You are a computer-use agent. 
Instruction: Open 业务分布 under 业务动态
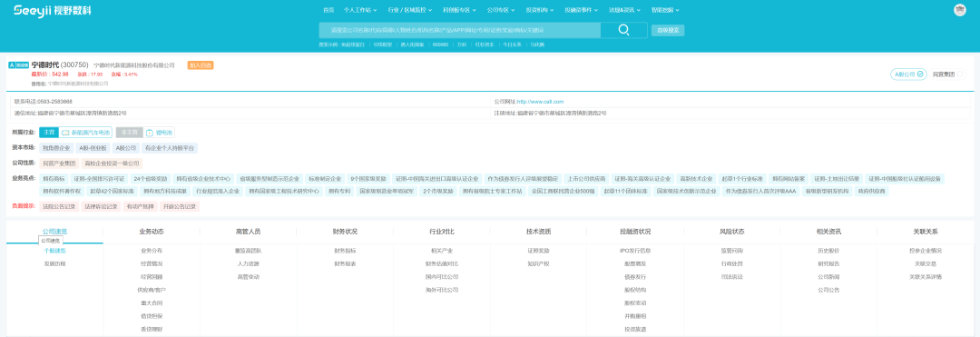coord(152,251)
